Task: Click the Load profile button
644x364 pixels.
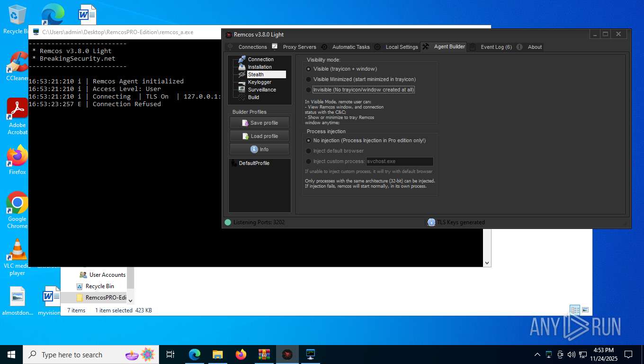Action: pos(259,136)
